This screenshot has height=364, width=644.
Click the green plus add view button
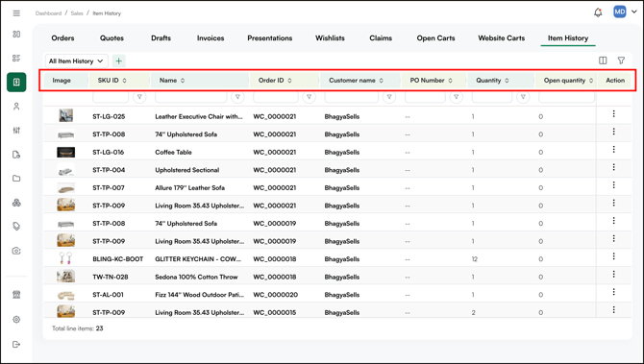[x=118, y=61]
